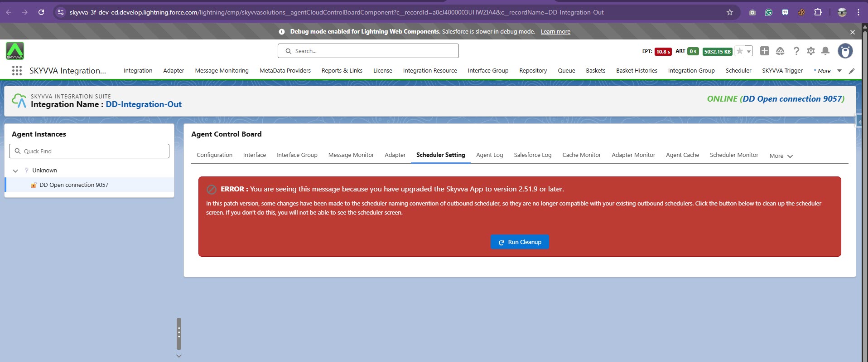Screen dimensions: 868x362
Task: Open the Global Actions plus icon
Action: (765, 51)
